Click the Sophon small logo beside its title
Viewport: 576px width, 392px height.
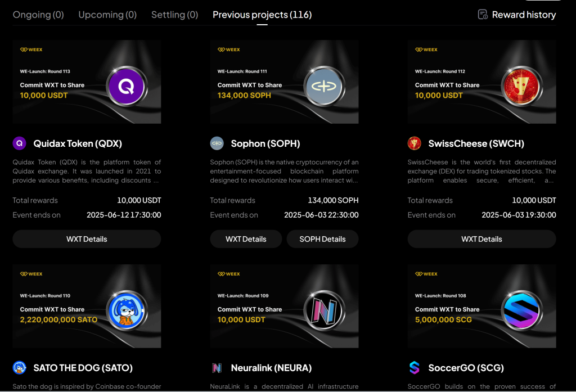click(x=217, y=143)
